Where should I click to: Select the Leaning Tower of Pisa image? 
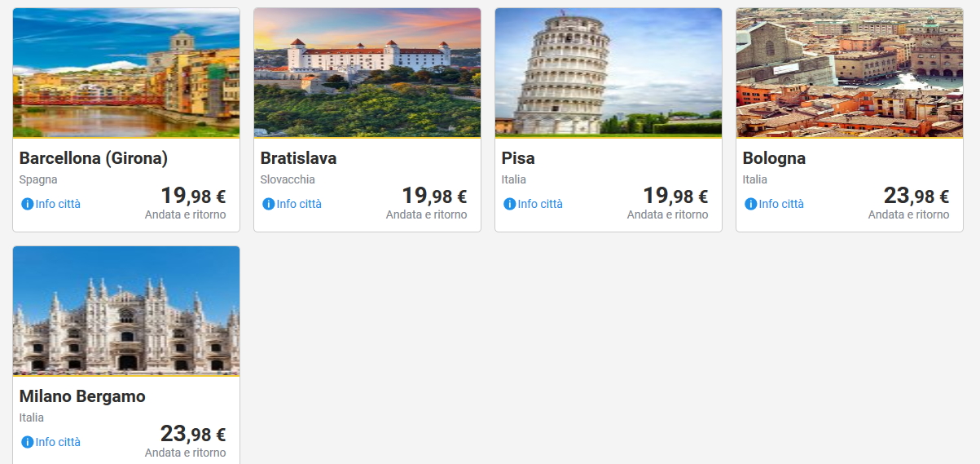click(609, 73)
